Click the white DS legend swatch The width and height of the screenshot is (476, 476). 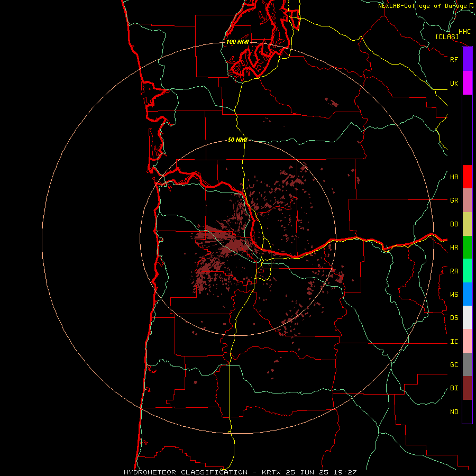pos(467,317)
